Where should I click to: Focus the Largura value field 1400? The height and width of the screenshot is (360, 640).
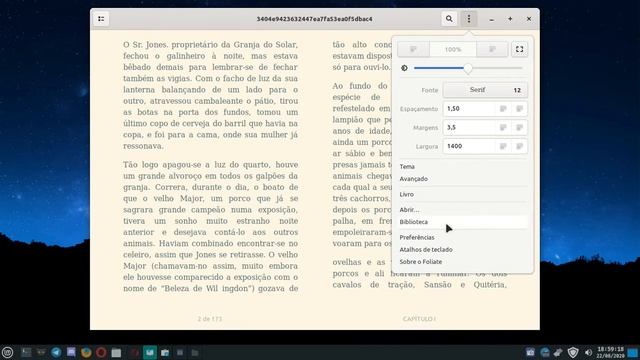click(x=469, y=146)
